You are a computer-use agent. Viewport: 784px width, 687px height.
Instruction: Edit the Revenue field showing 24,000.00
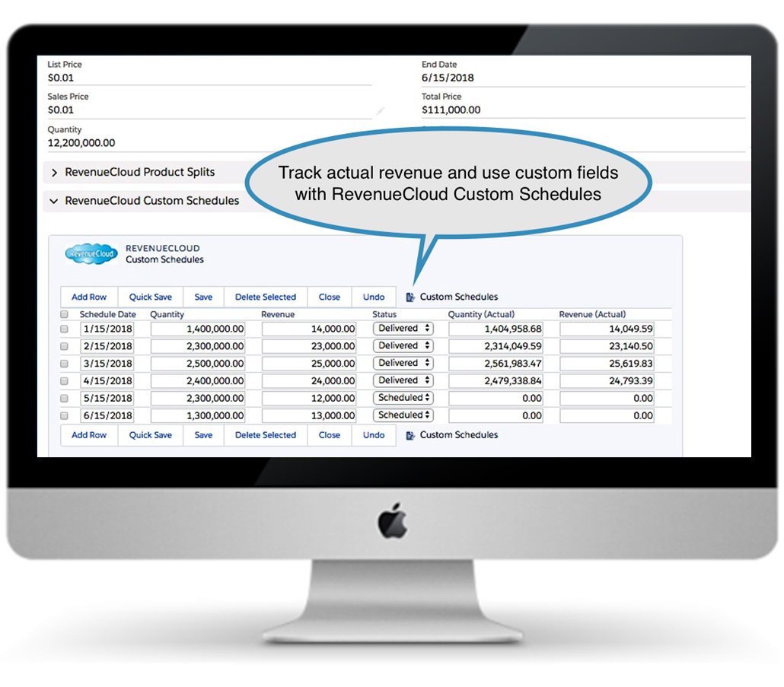[x=309, y=380]
